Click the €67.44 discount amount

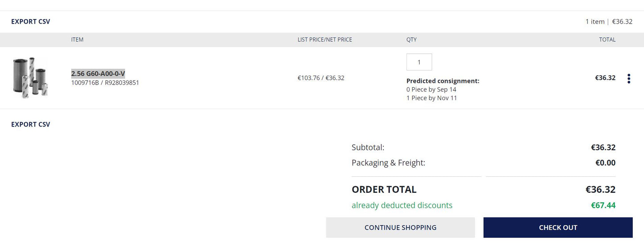(603, 205)
